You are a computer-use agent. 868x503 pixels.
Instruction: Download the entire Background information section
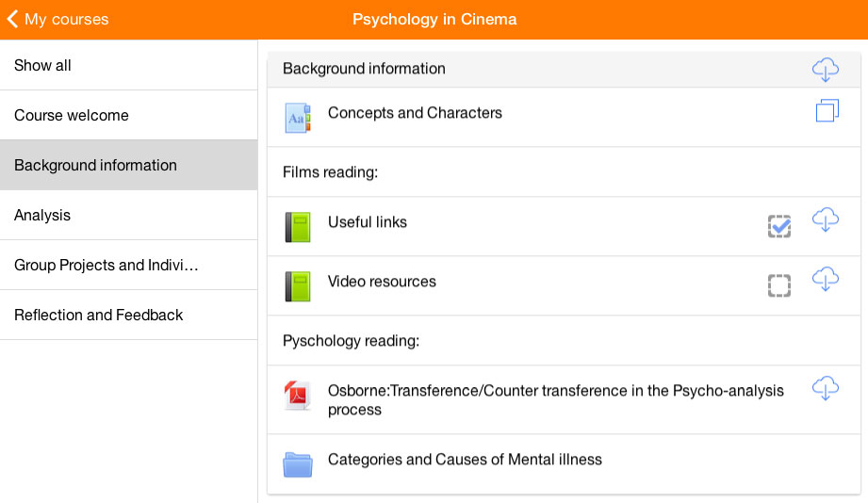click(825, 70)
